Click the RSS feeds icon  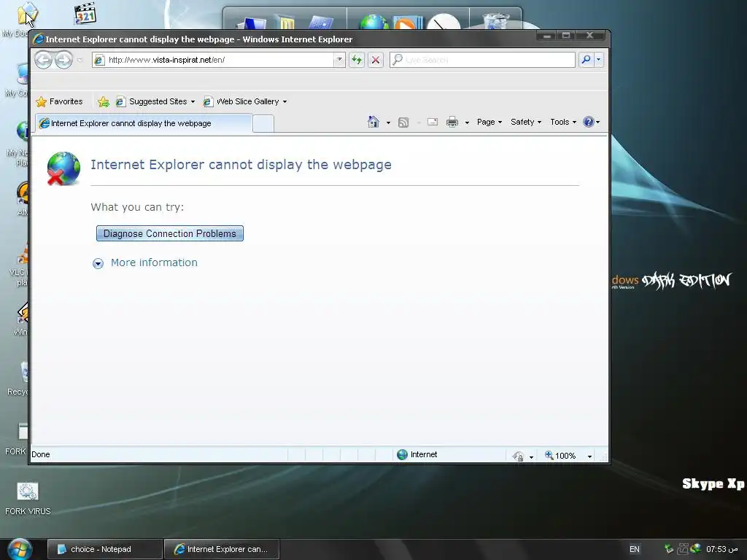point(403,122)
